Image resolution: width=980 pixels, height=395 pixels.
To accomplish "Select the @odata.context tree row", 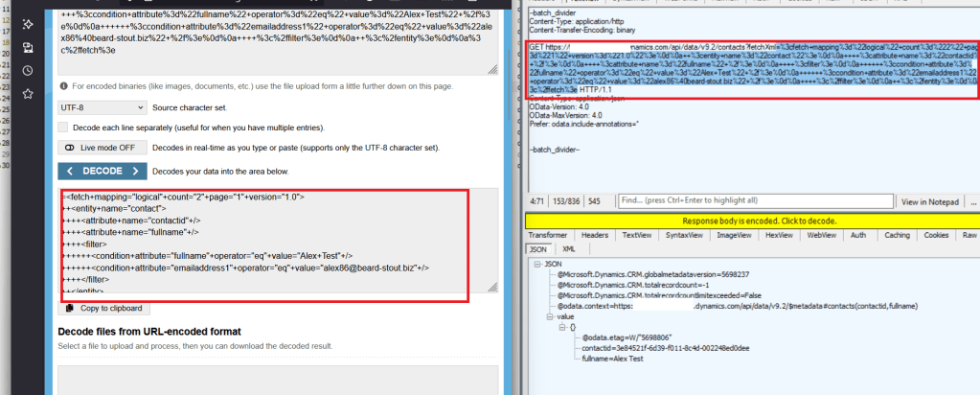I will [x=737, y=306].
